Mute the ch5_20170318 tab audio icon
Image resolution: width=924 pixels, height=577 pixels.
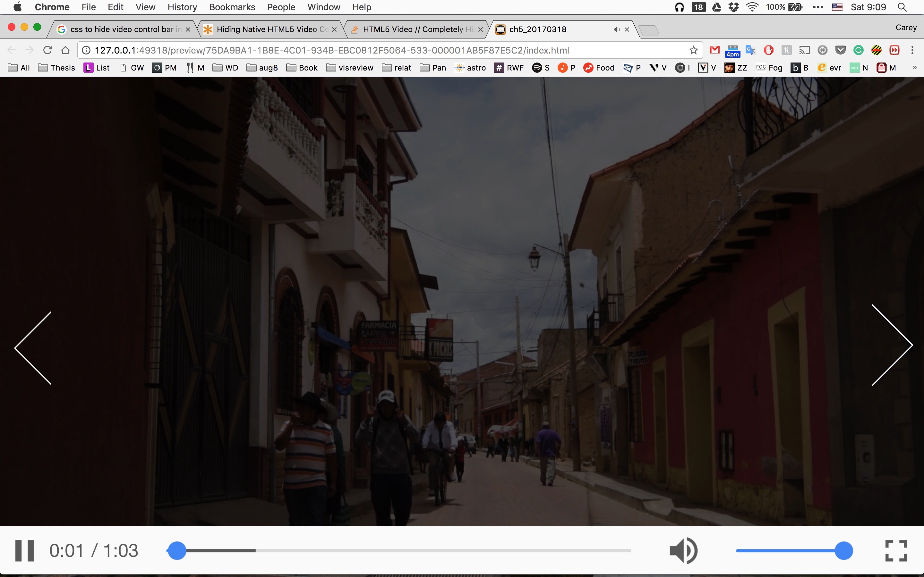tap(616, 29)
